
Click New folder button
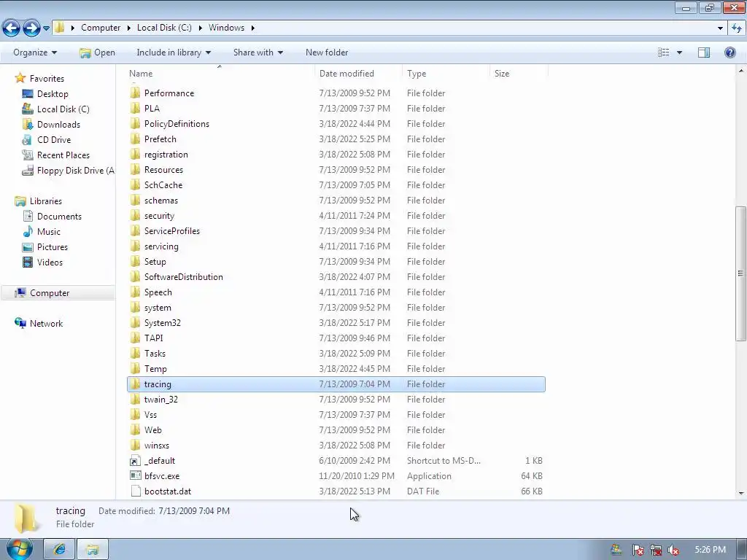pos(327,52)
